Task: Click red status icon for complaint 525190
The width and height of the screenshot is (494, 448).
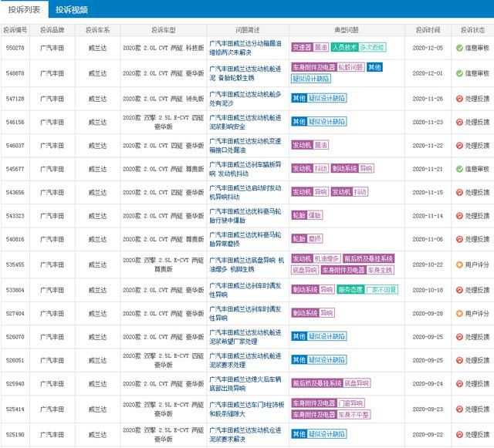Action: coord(459,435)
